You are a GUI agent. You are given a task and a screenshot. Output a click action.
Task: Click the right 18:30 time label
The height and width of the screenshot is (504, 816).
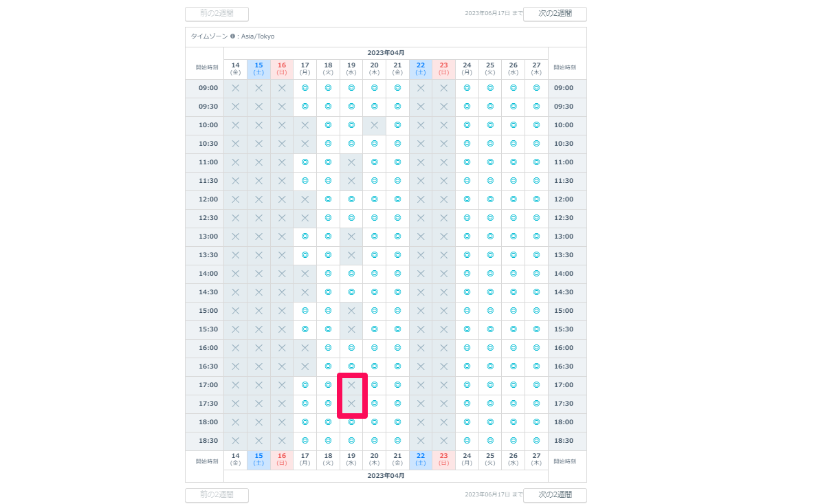564,441
